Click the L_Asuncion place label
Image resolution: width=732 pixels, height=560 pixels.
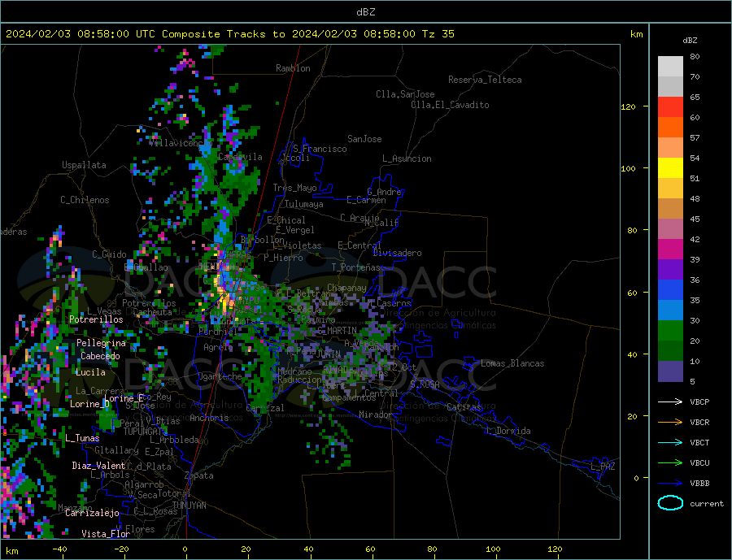click(407, 158)
